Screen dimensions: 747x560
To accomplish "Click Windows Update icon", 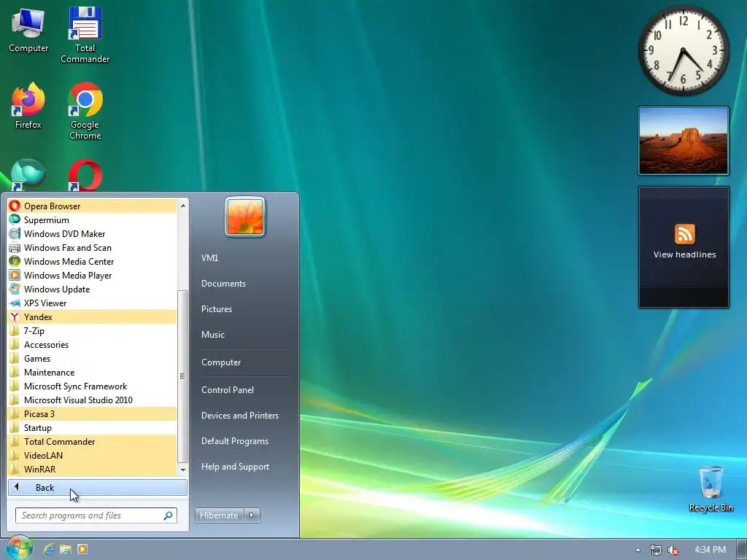I will pyautogui.click(x=15, y=289).
